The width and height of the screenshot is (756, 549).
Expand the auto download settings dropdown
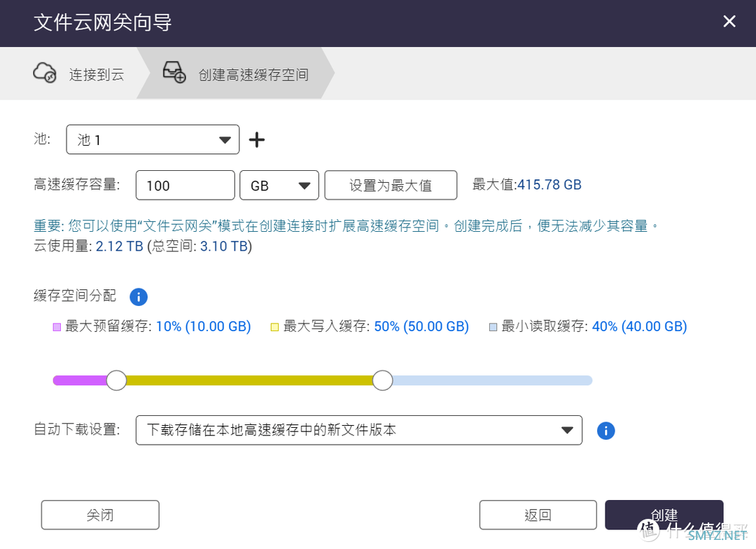click(359, 430)
